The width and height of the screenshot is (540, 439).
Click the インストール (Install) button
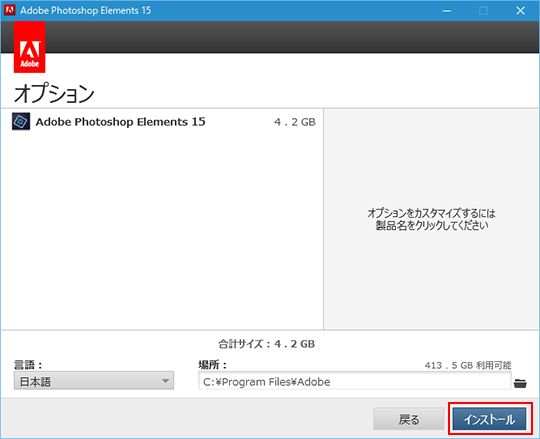489,419
